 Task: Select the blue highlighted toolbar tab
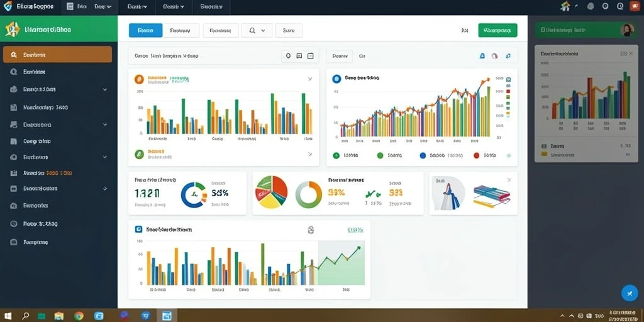tap(145, 30)
